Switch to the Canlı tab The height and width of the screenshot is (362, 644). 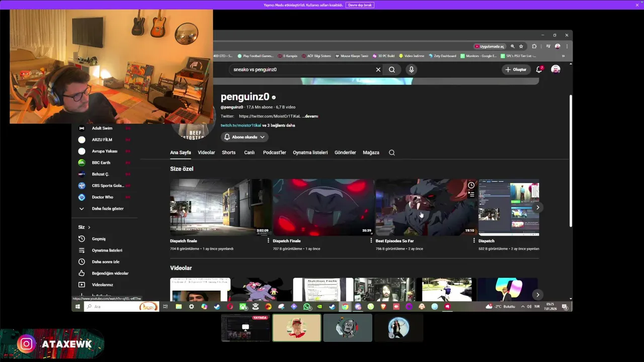click(x=249, y=152)
